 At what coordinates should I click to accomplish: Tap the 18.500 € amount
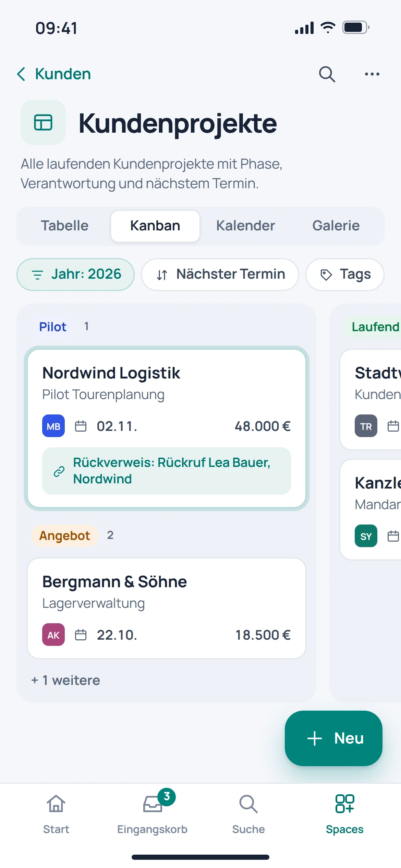[263, 635]
